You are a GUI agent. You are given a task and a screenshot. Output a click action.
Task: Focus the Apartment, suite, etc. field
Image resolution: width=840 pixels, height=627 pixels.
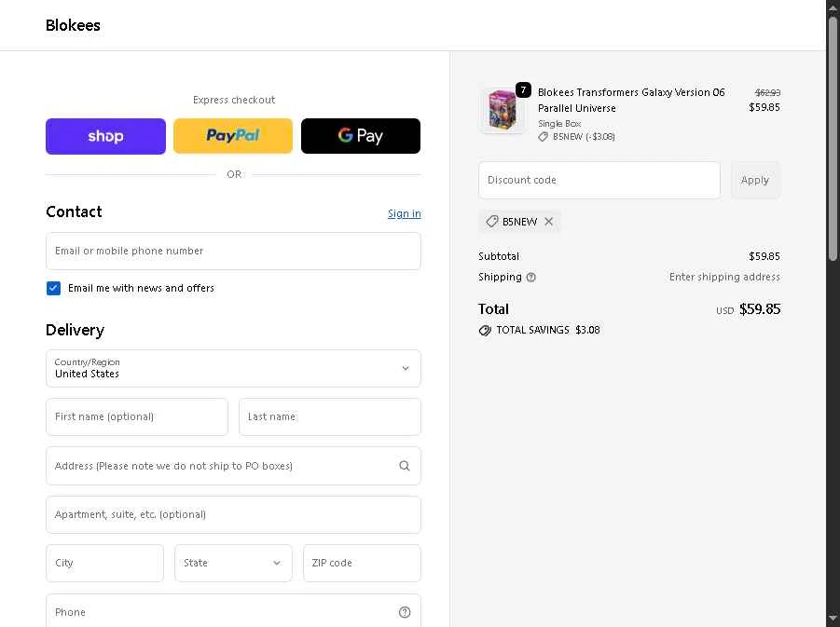(x=233, y=514)
